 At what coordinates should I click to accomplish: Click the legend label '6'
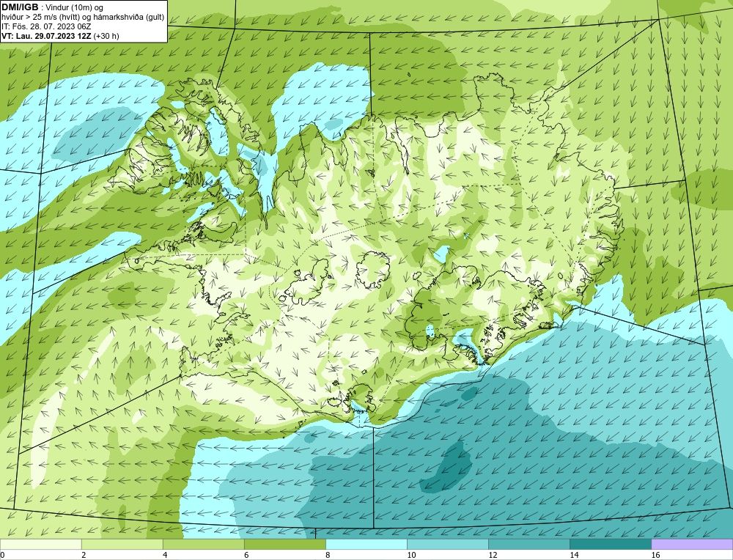click(246, 555)
